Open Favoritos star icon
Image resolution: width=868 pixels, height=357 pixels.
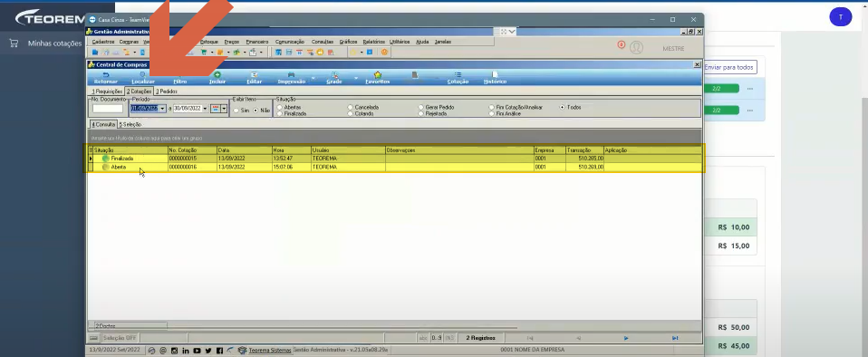pyautogui.click(x=378, y=74)
